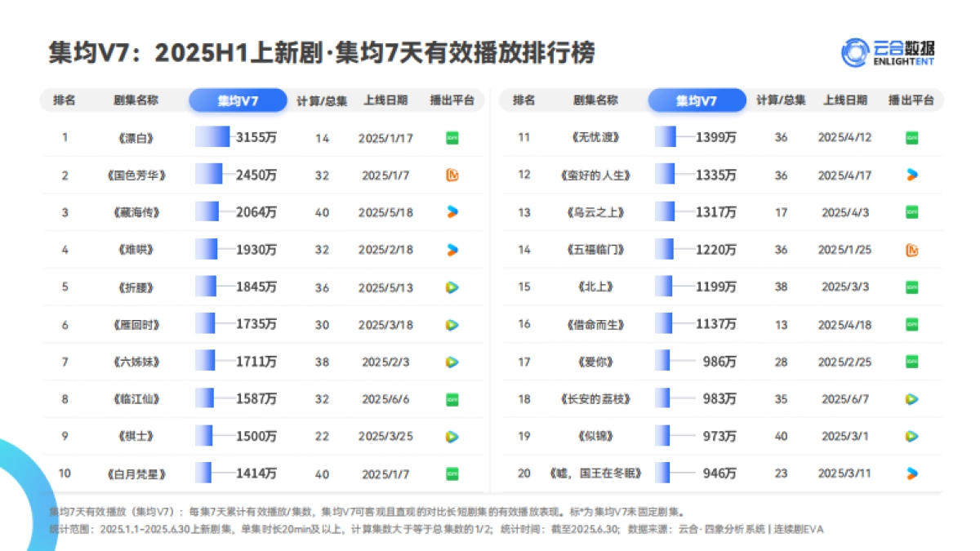
Task: Click the 云合数据 ENLIGHTENT logo
Action: [890, 51]
